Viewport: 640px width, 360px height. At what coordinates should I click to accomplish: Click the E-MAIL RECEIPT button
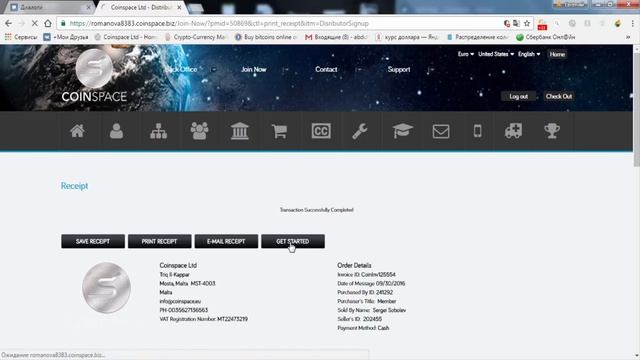pyautogui.click(x=226, y=241)
